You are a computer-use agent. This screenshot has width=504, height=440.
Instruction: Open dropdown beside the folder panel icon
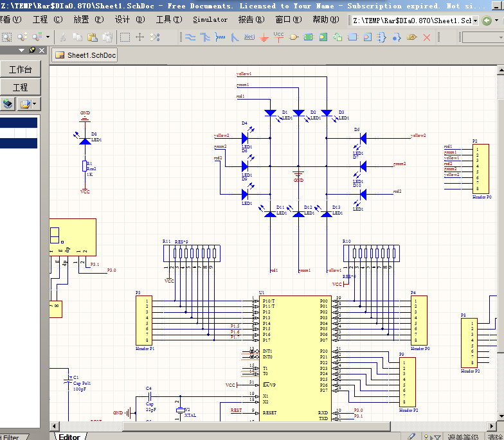[34, 103]
